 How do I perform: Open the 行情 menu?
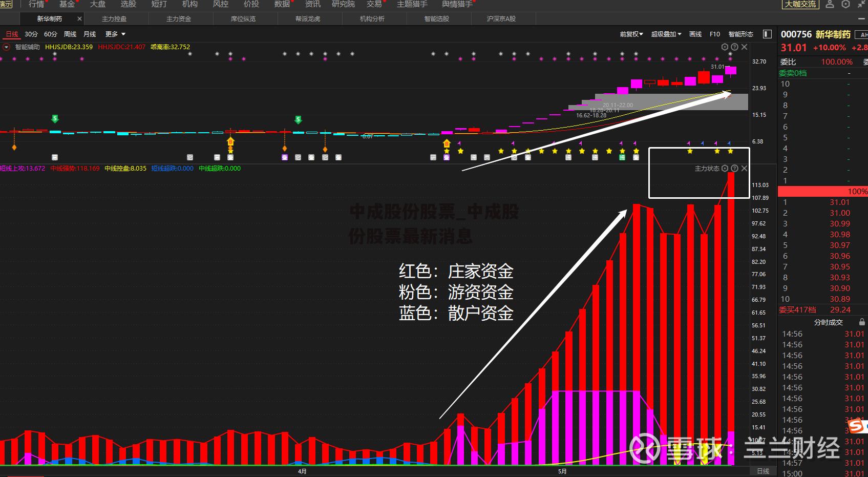[36, 4]
